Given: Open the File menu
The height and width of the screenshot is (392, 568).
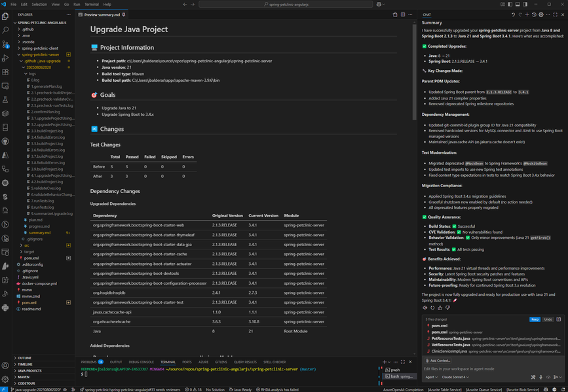Looking at the screenshot, I should (13, 5).
